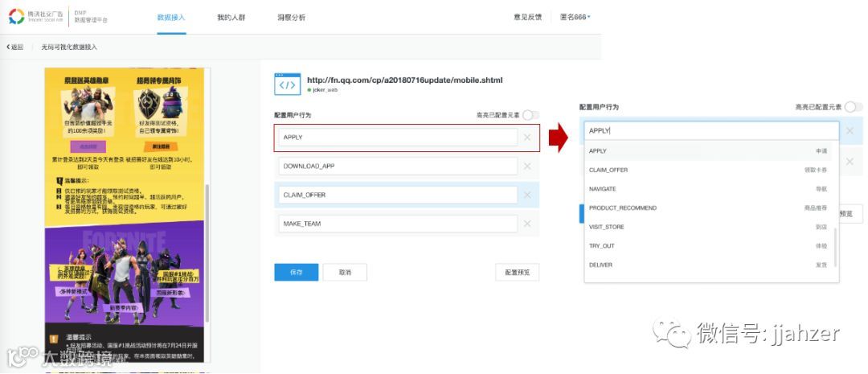Click 无码可视化数据接入 breadcrumb text
868x374 pixels.
click(68, 47)
